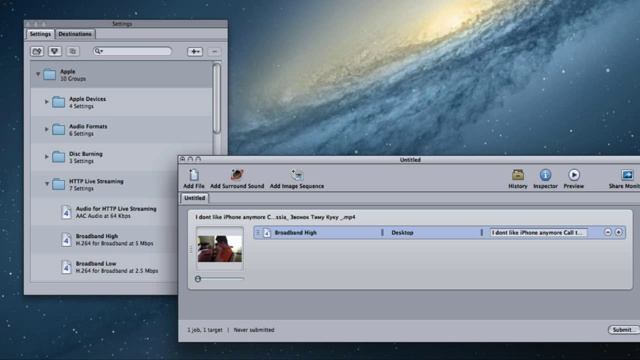Image resolution: width=640 pixels, height=360 pixels.
Task: Click the Apple Devices folder icon
Action: (x=58, y=102)
